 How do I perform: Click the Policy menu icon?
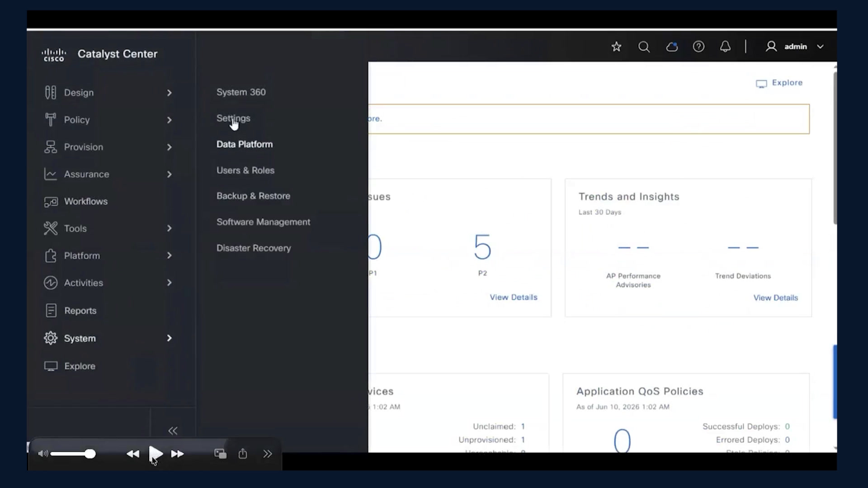(51, 120)
